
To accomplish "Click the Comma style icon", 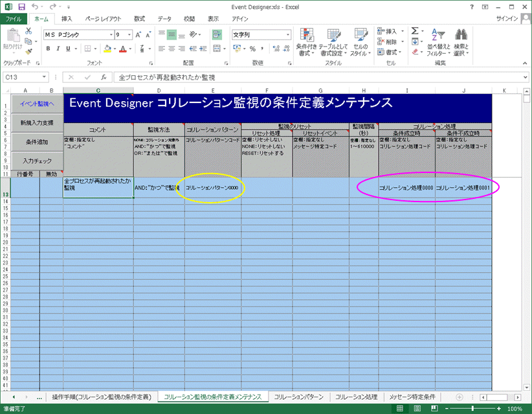I will 262,49.
